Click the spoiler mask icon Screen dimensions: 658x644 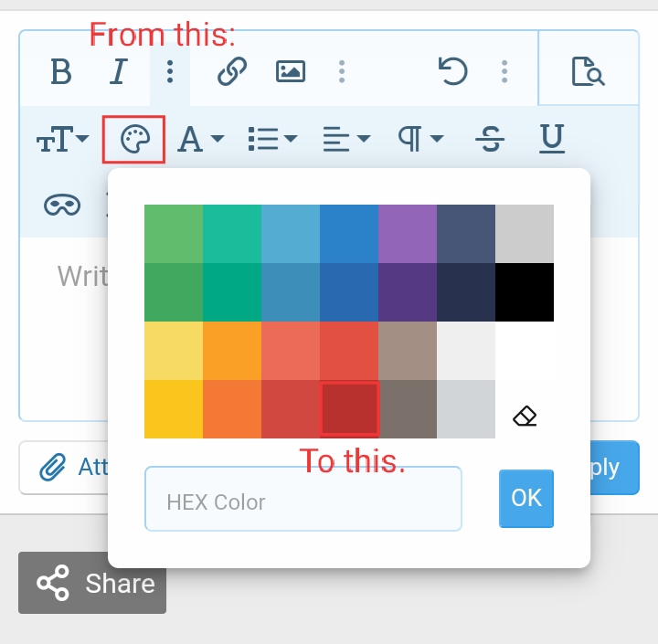click(62, 205)
